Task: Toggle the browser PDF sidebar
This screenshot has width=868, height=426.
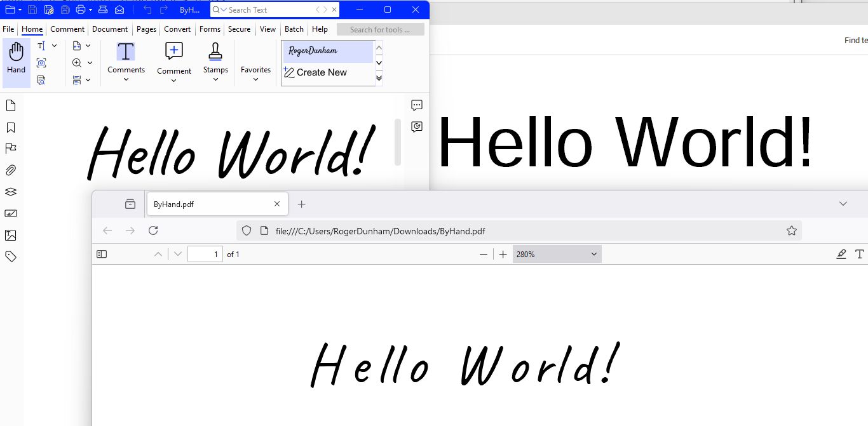Action: pyautogui.click(x=102, y=254)
